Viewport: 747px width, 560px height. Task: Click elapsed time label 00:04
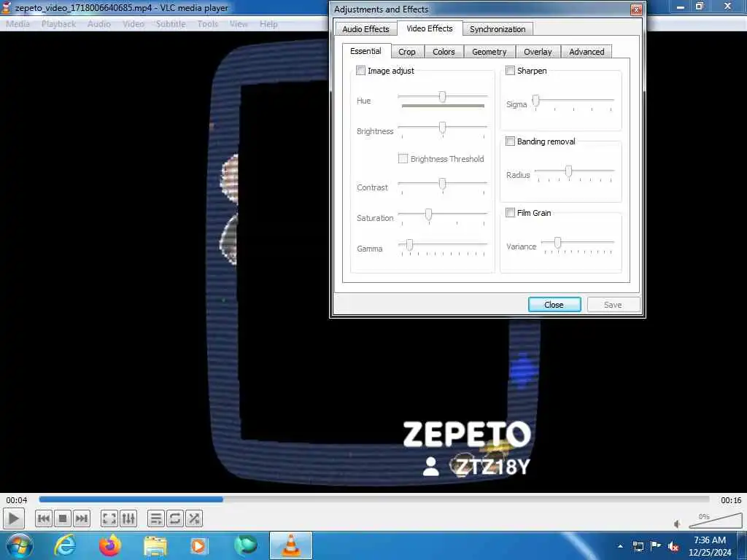17,500
